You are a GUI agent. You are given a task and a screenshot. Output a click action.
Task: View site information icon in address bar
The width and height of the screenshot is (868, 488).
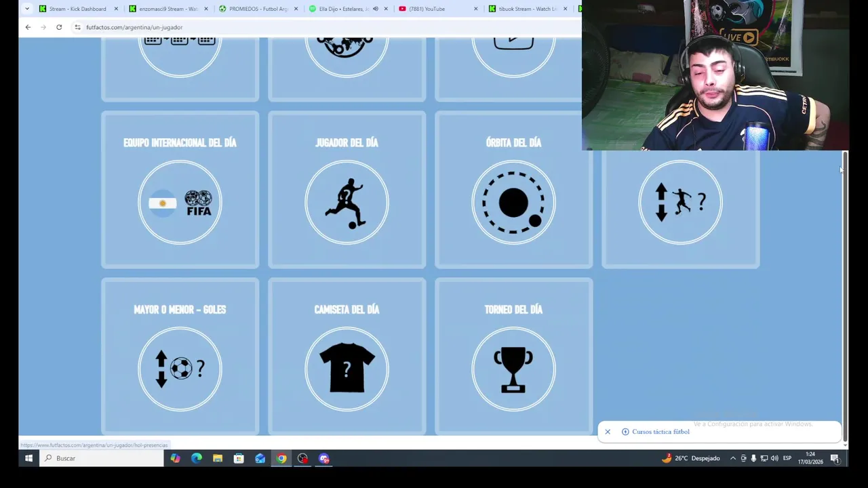tap(78, 27)
